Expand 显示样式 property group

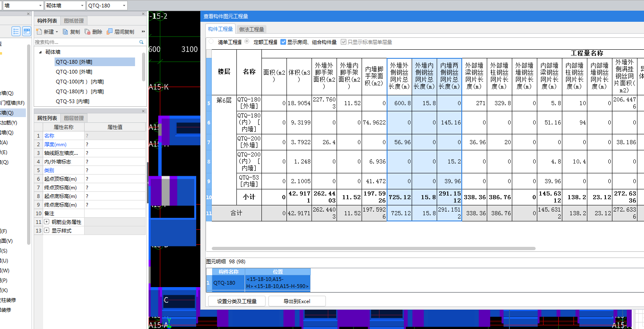coord(46,230)
